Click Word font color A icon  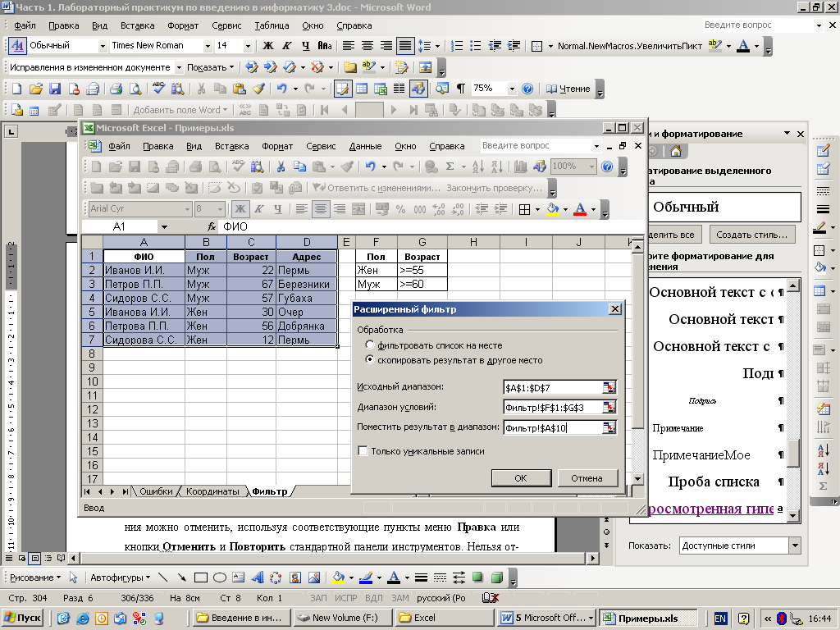click(743, 46)
